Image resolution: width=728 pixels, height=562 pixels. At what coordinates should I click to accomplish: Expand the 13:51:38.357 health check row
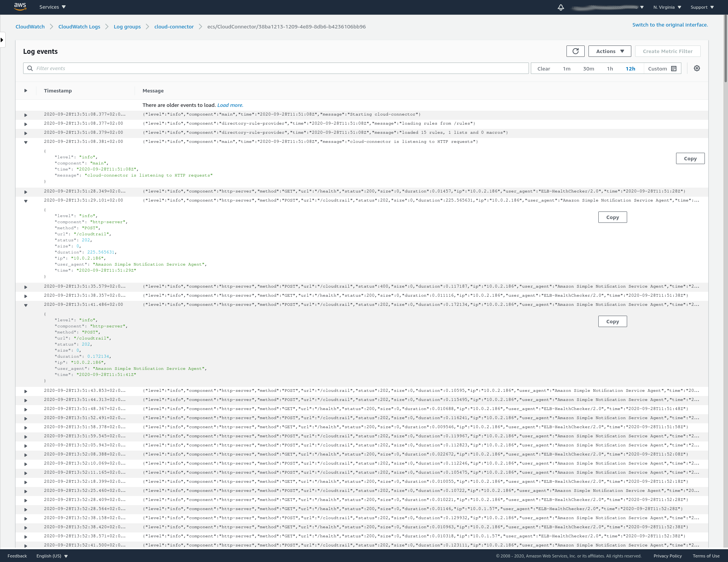point(26,296)
